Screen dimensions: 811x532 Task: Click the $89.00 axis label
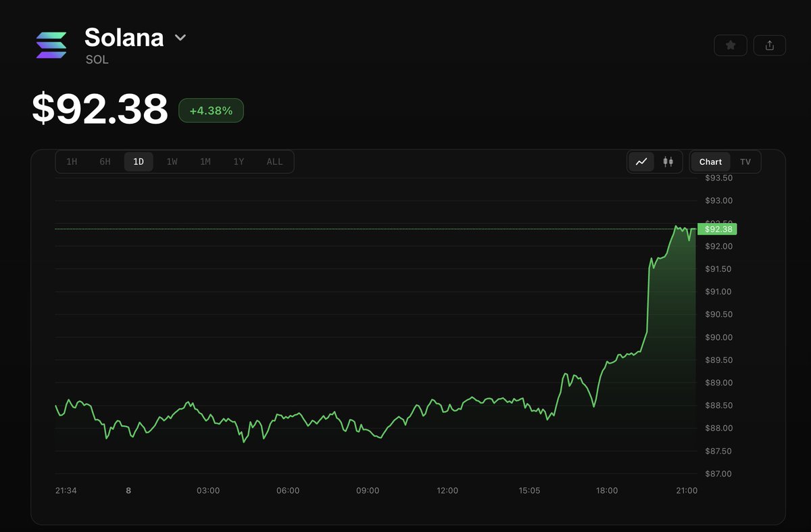tap(718, 383)
